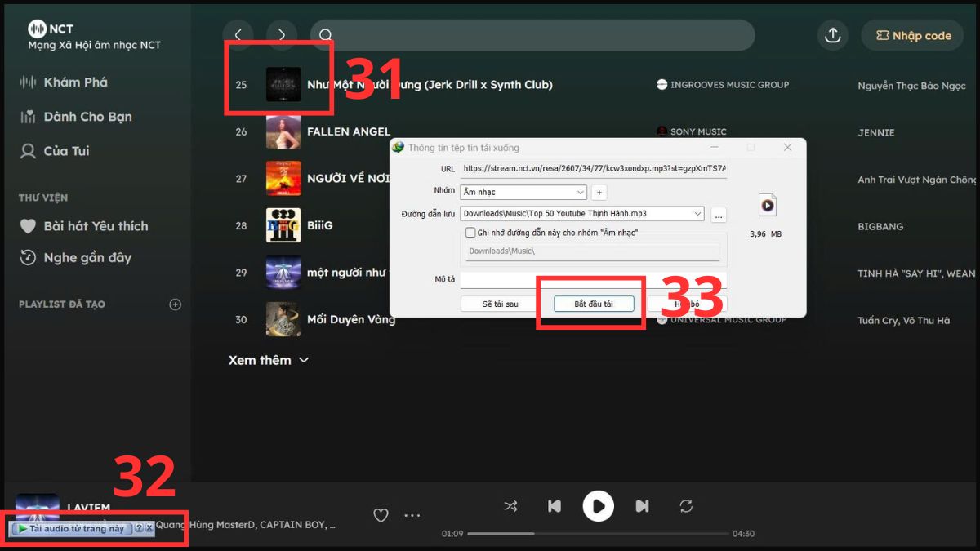980x551 pixels.
Task: Click the Mối Duyên Vàng album thumbnail
Action: click(283, 319)
